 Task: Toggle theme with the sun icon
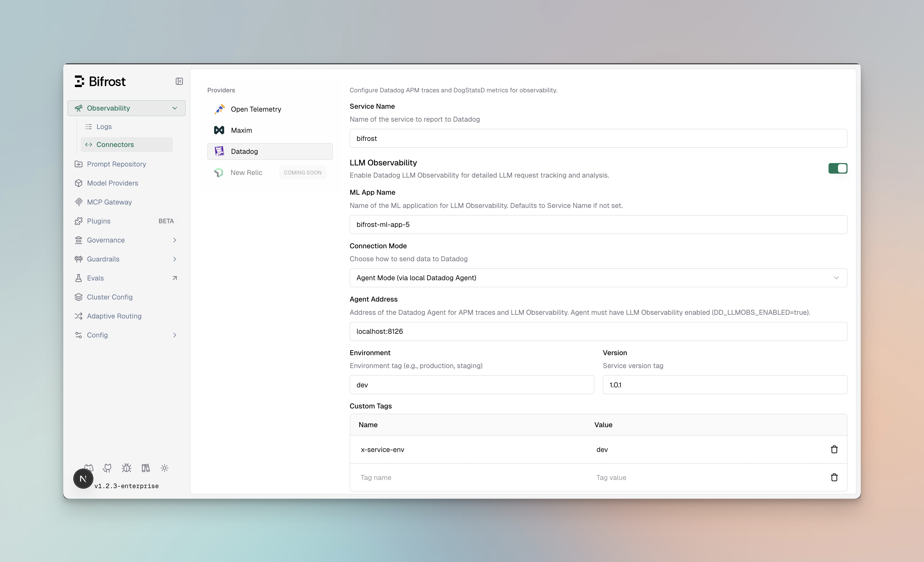pos(165,468)
